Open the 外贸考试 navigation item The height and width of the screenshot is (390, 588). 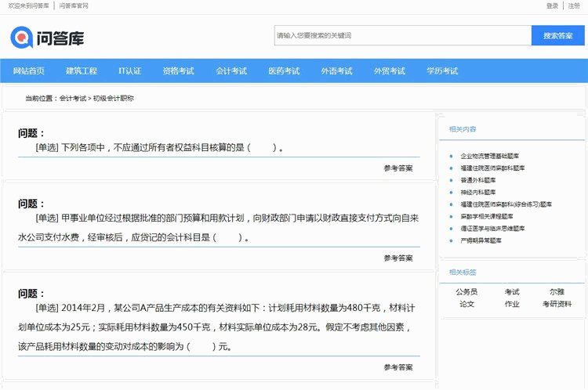click(390, 70)
